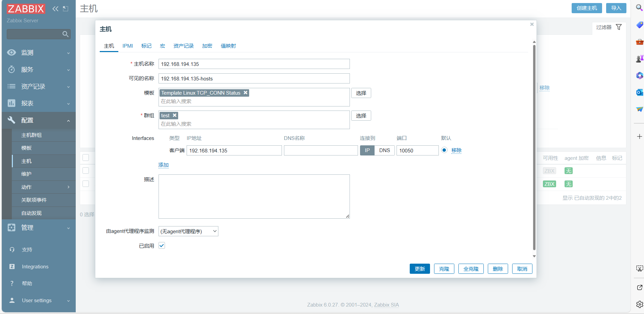Close the host dialog with the X
644x314 pixels.
click(532, 24)
